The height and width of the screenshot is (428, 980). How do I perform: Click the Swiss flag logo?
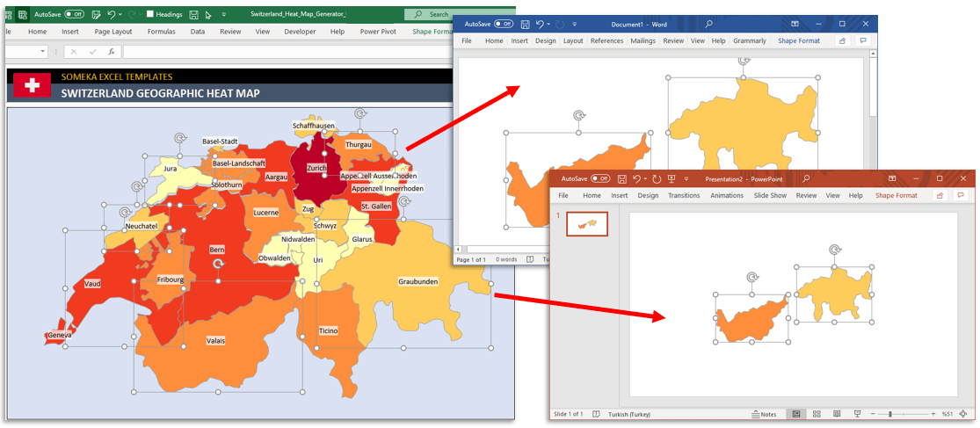(32, 85)
